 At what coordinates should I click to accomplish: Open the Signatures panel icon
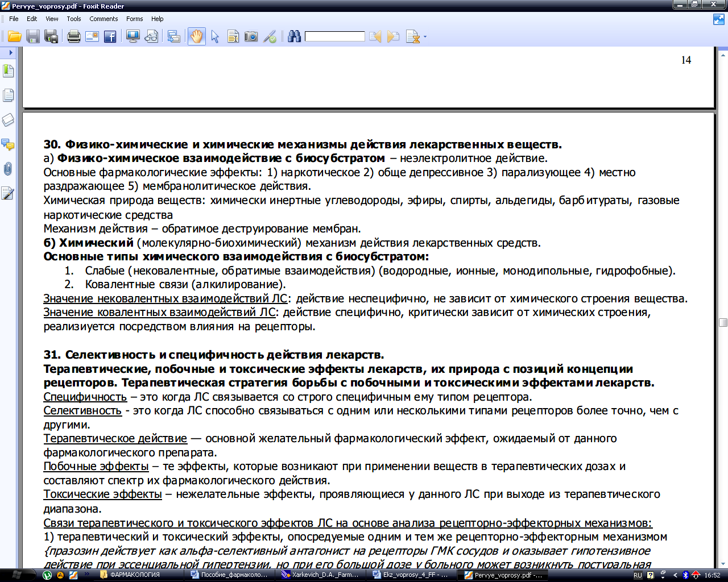coord(8,194)
